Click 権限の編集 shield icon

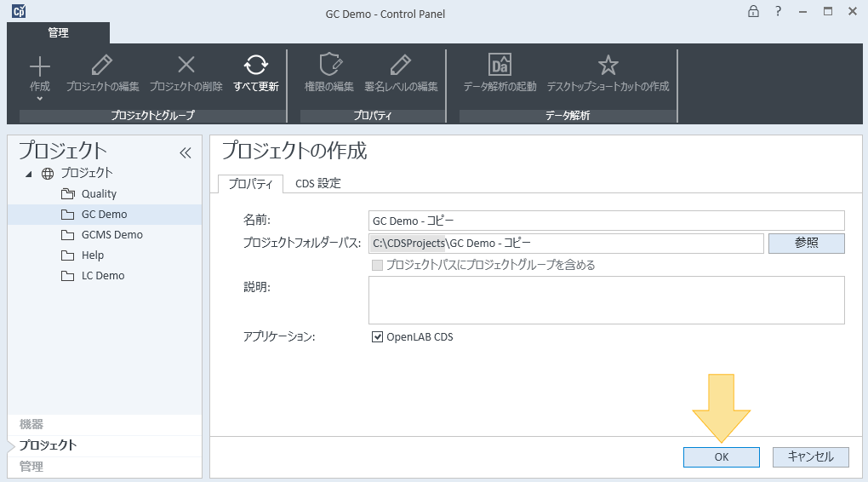(330, 64)
